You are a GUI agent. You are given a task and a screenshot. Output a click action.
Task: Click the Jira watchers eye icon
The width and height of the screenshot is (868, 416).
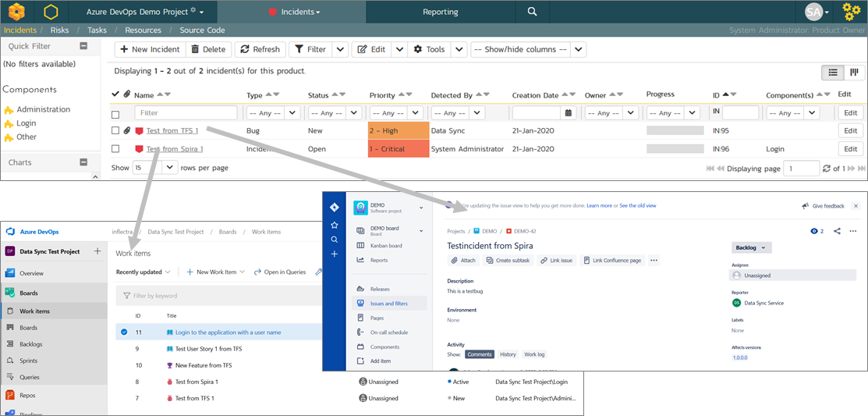coord(816,231)
